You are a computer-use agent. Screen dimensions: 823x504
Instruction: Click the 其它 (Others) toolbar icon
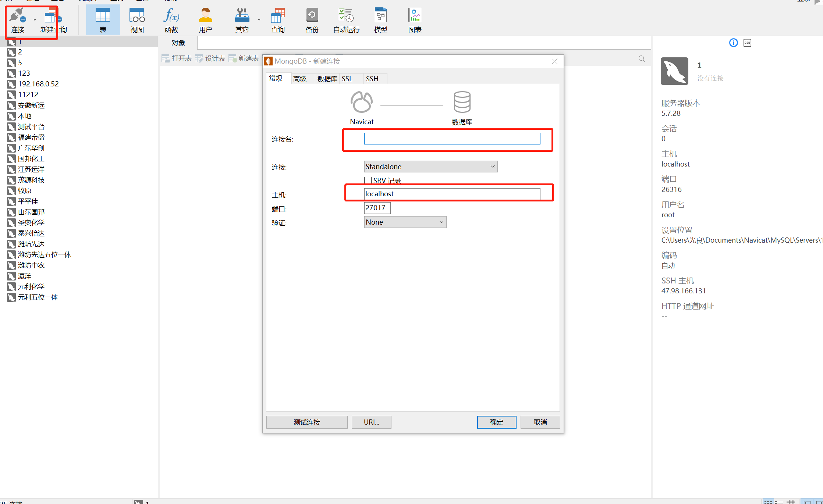[x=242, y=20]
